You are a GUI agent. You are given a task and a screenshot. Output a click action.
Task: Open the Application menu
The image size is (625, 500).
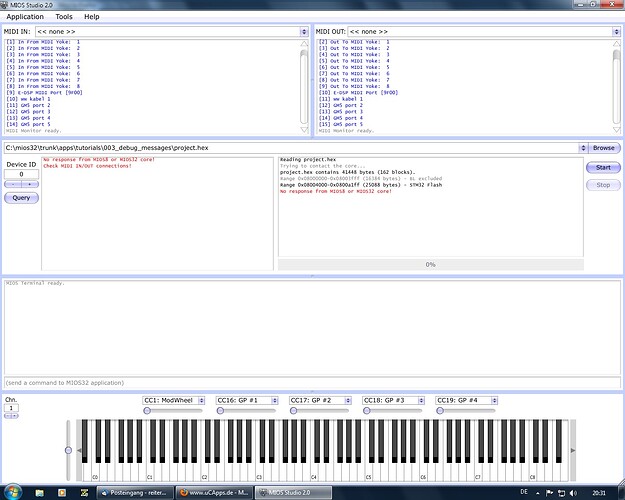25,17
